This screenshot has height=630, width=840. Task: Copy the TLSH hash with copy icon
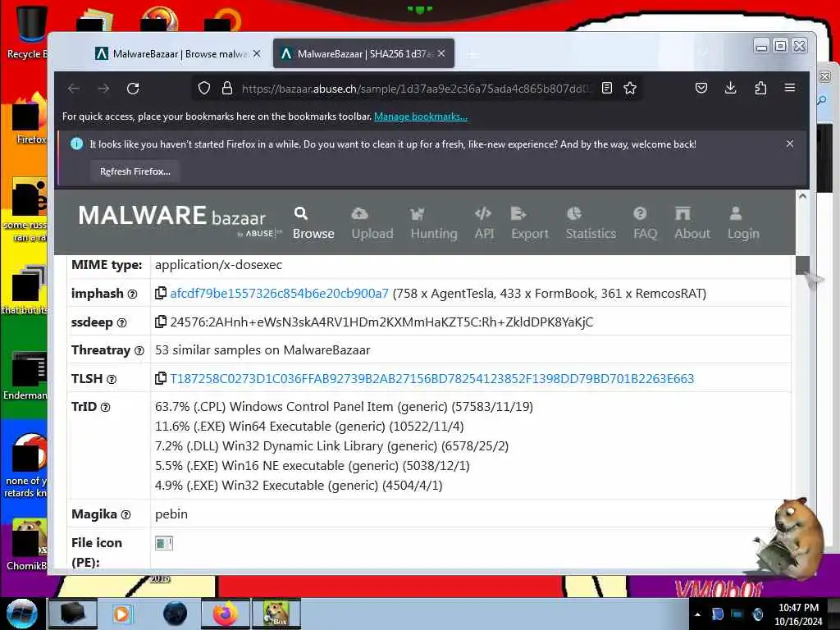(x=160, y=378)
